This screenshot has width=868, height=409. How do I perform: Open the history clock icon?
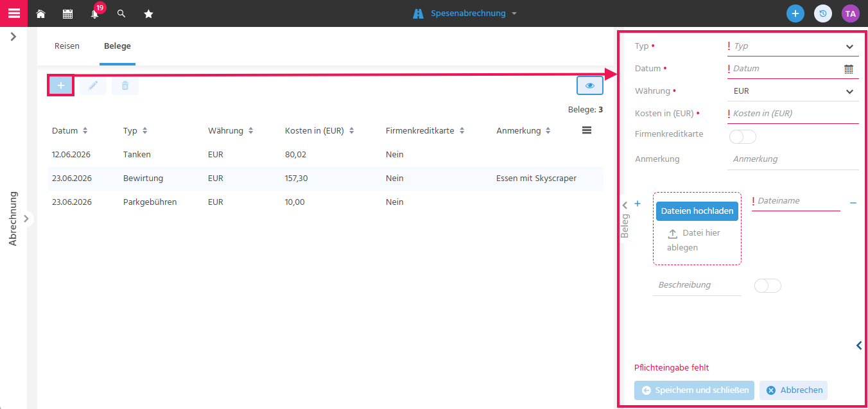pos(823,13)
